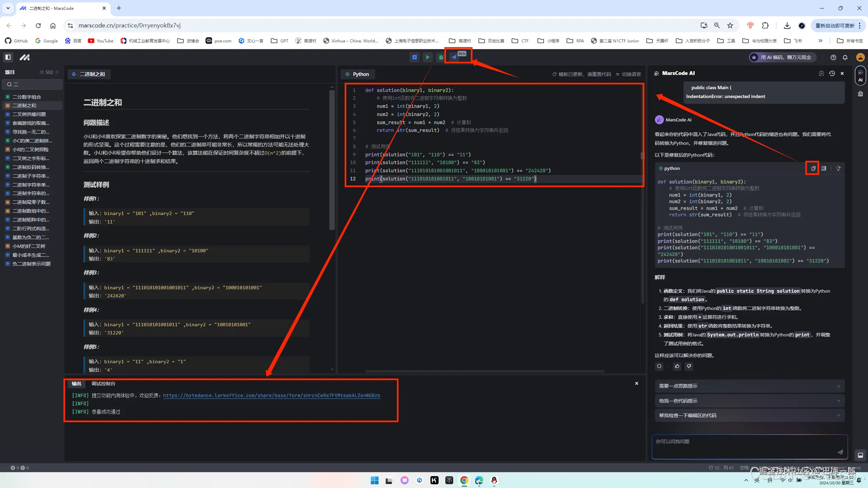Insert AI code into editor icon

pos(824,168)
